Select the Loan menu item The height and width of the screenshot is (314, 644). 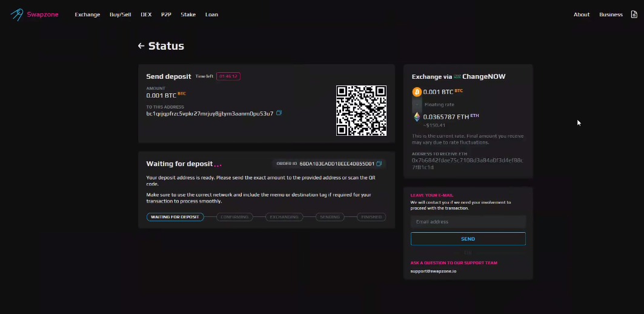pyautogui.click(x=211, y=15)
